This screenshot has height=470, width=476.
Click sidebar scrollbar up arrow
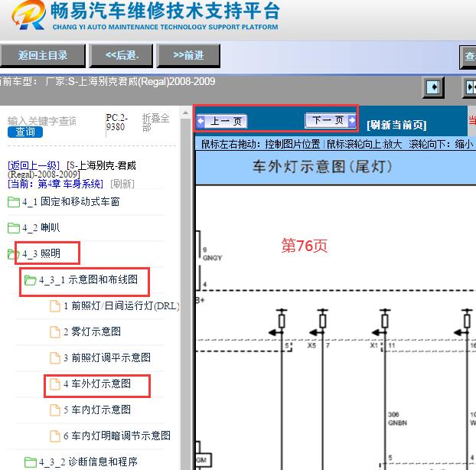(x=185, y=113)
